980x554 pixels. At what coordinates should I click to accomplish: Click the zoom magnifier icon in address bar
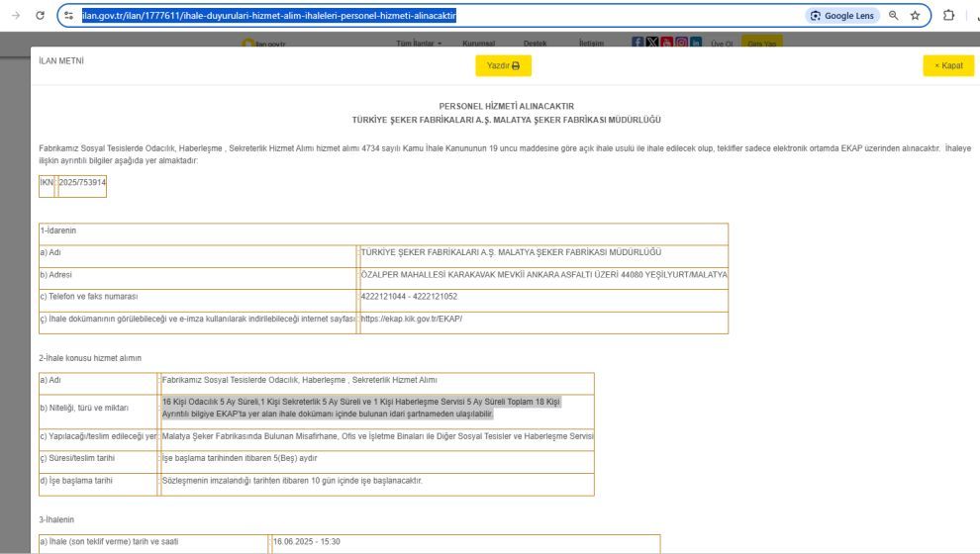pos(894,16)
